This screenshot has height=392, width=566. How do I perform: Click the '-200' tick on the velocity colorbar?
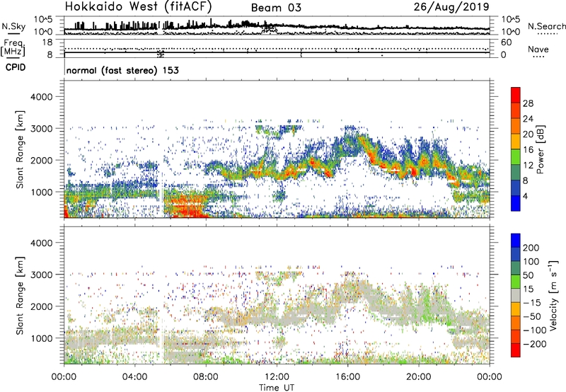534,344
